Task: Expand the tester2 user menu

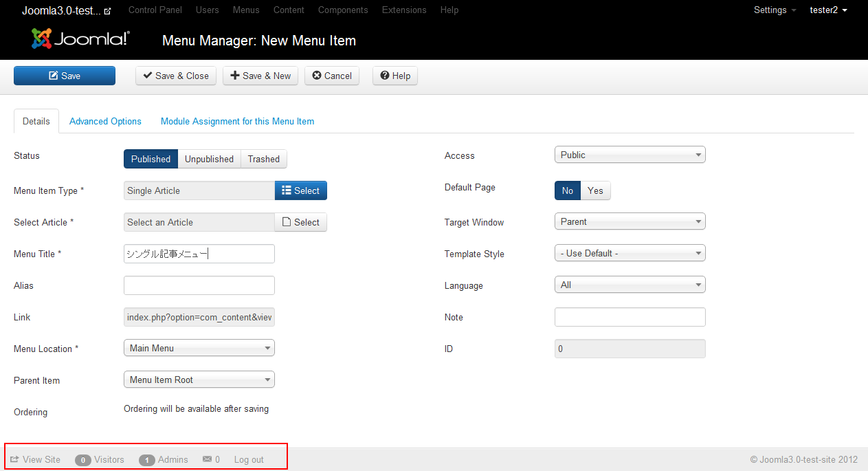Action: pos(829,10)
